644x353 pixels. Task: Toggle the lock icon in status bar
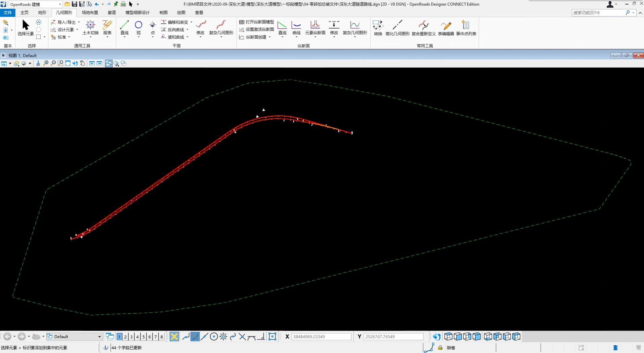pyautogui.click(x=440, y=348)
